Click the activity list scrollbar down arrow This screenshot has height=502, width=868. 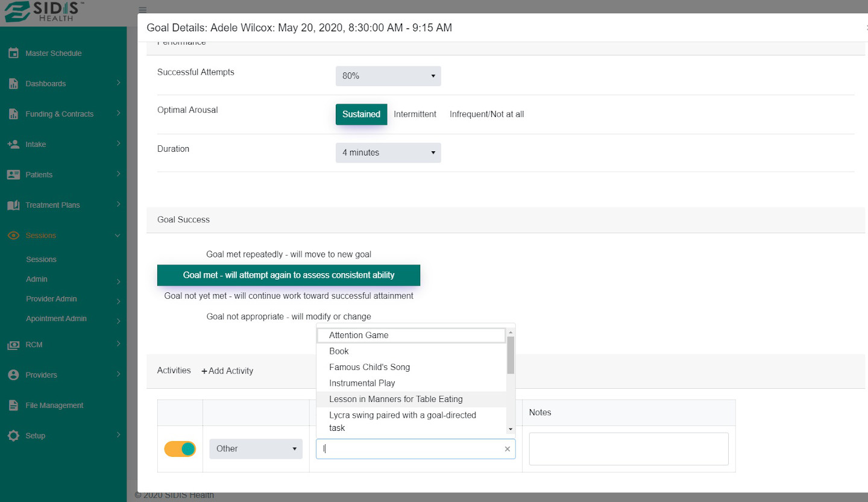tap(511, 429)
